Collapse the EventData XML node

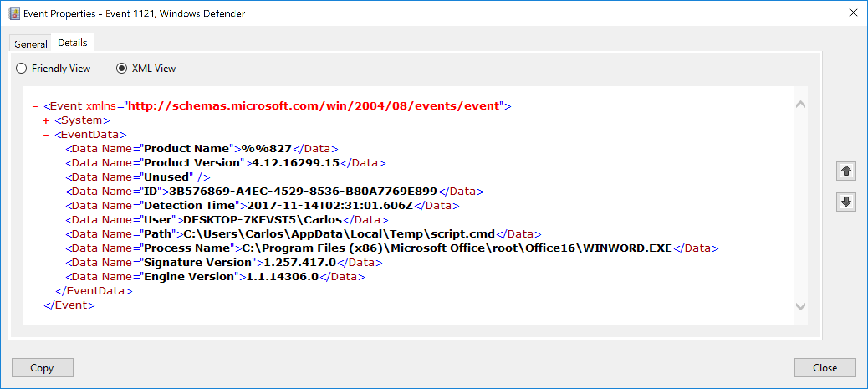click(46, 135)
